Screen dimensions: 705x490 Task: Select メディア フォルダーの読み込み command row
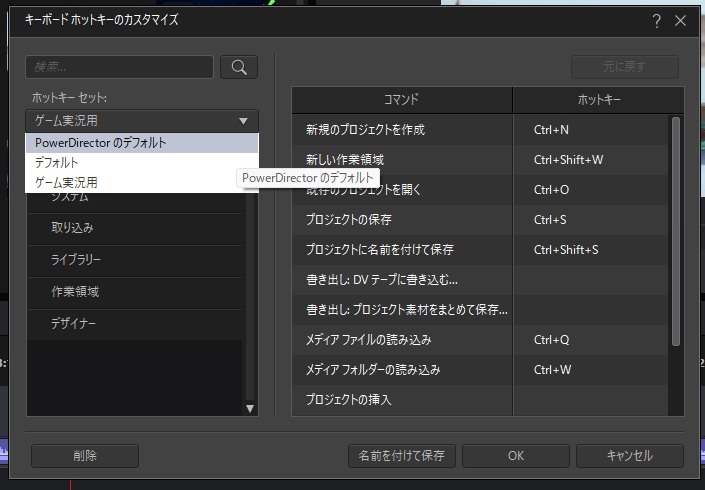tap(480, 370)
